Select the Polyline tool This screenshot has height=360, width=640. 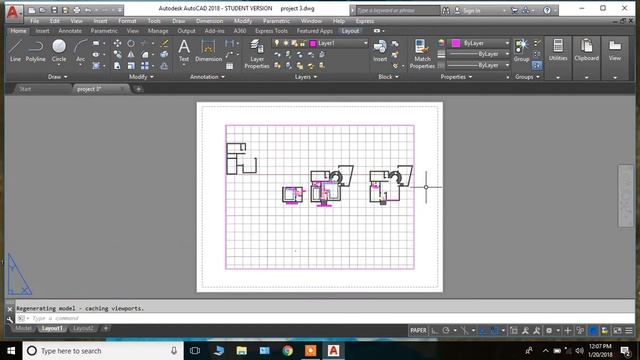pyautogui.click(x=36, y=50)
